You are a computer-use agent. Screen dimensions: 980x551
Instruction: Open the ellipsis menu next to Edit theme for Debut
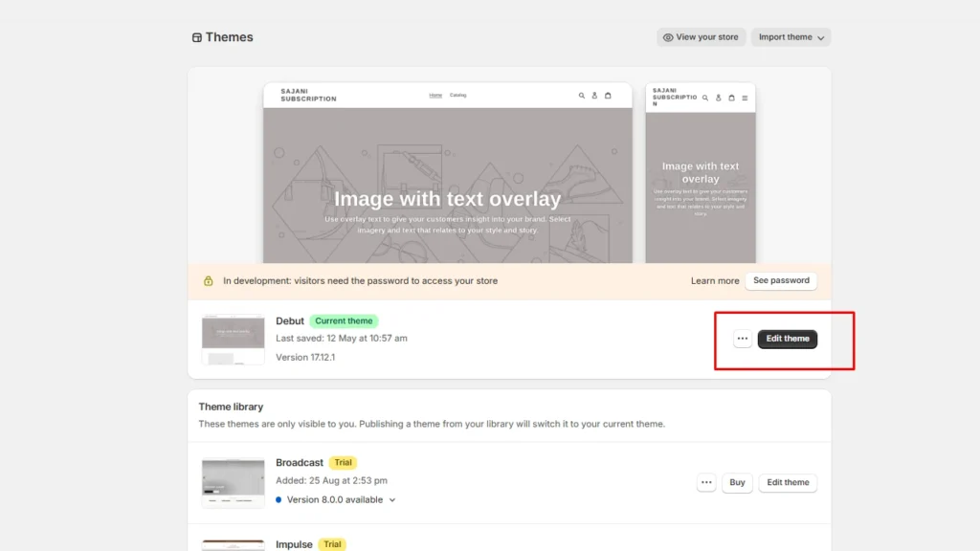coord(743,339)
